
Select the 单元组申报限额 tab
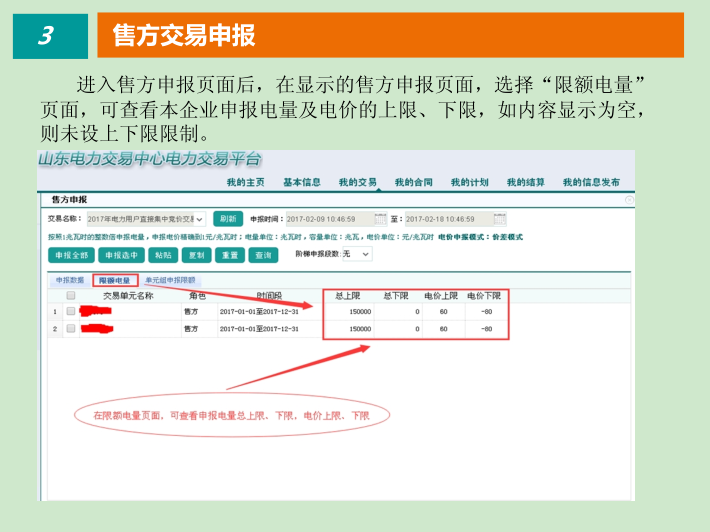[170, 281]
